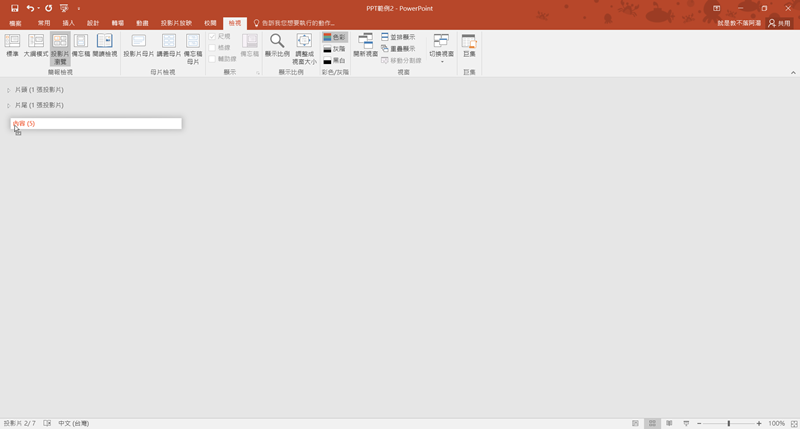Viewport: 800px width, 429px height.
Task: Click zoom in plus button
Action: tap(759, 423)
